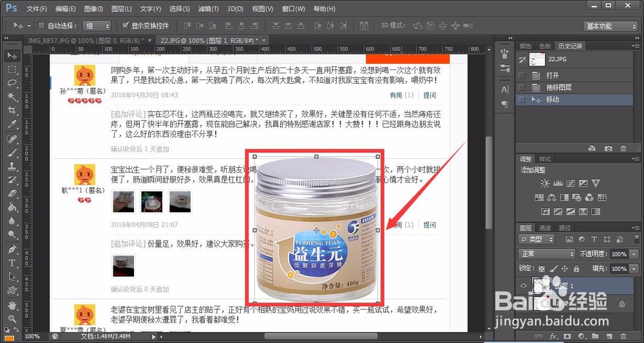The image size is (644, 343).
Task: Toggle history brush source for 拖移图层 state
Action: (x=522, y=88)
